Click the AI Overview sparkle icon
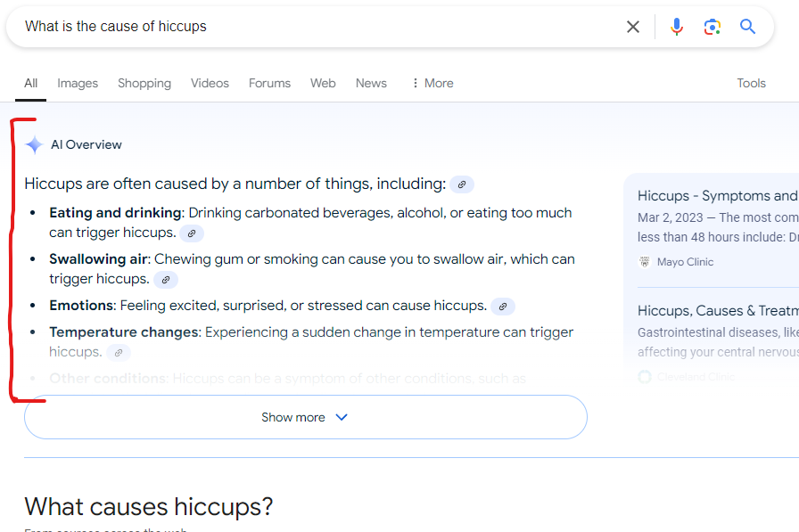This screenshot has height=532, width=799. 34,145
